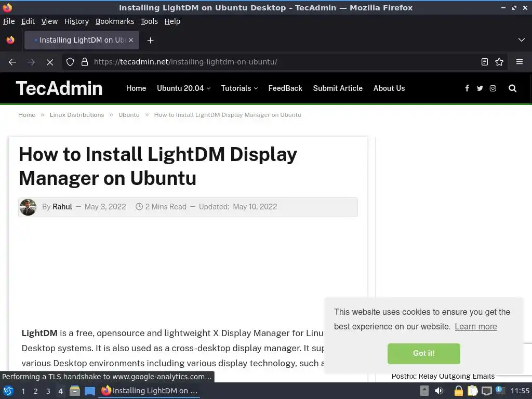
Task: Click the Home breadcrumb
Action: click(26, 115)
